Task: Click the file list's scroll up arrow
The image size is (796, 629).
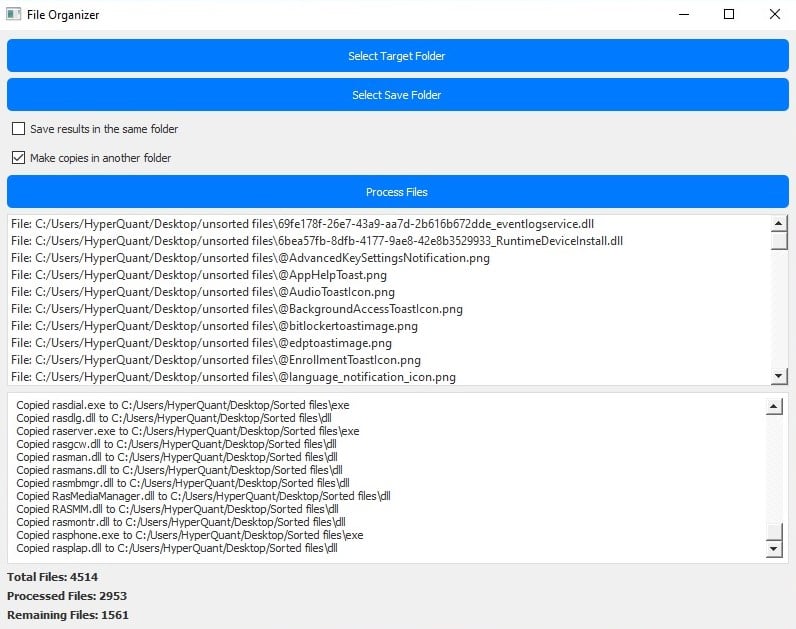Action: 779,223
